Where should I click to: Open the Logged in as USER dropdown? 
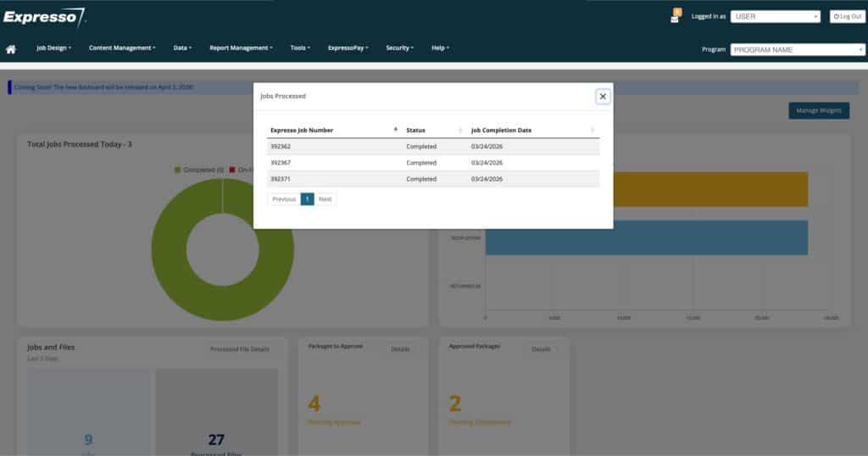(775, 16)
